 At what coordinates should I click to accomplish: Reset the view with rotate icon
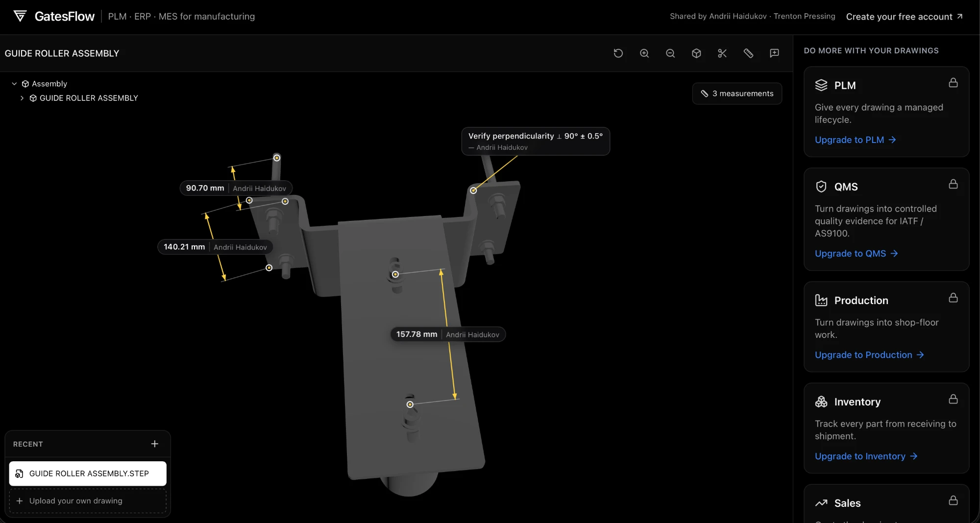pos(618,53)
